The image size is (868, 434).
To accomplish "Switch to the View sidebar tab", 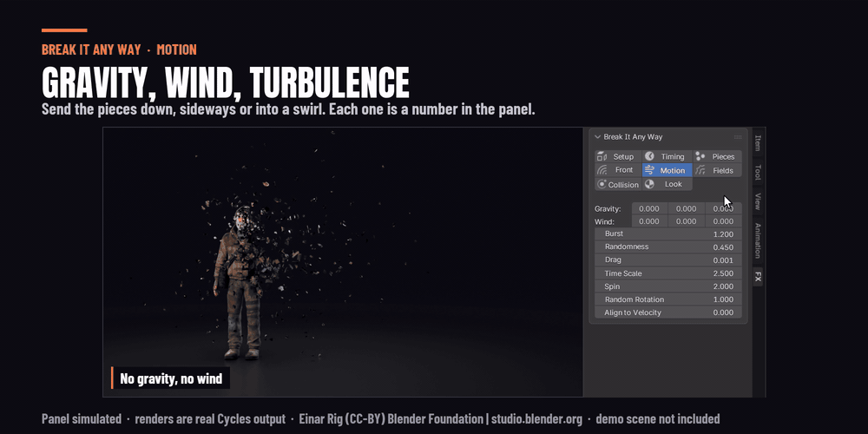I will pyautogui.click(x=758, y=201).
